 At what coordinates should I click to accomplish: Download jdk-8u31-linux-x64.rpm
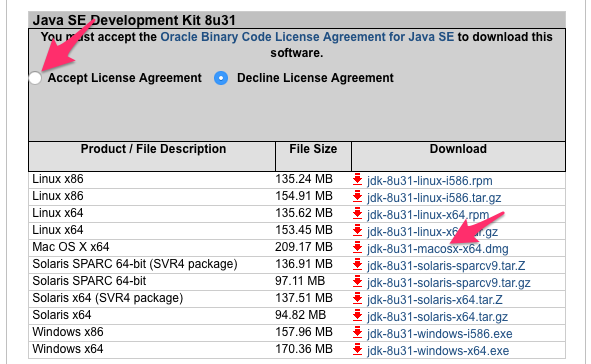(428, 215)
